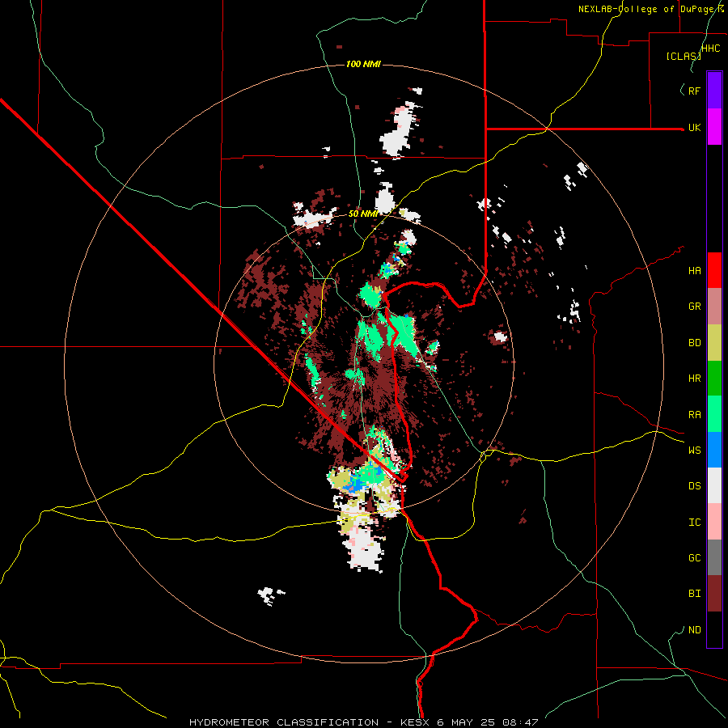Click the purple RF color swatch in legend
The image size is (728, 728).
714,90
